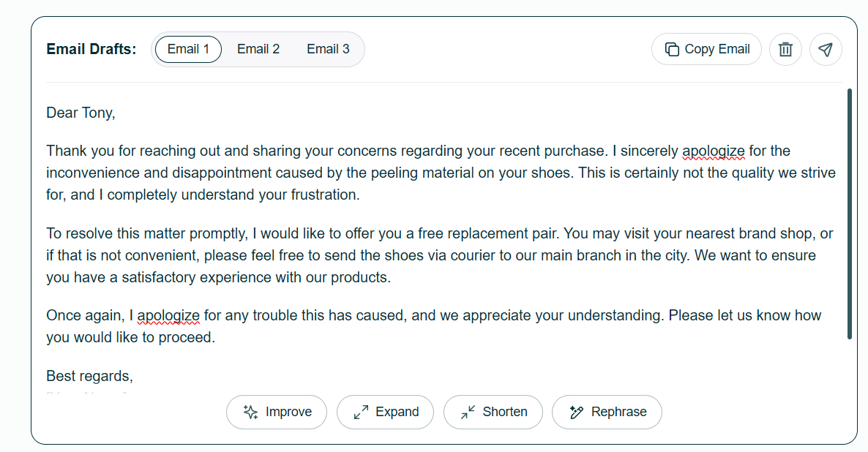Screen dimensions: 868x452
Task: Select the delete draft icon in the header
Action: [x=785, y=49]
